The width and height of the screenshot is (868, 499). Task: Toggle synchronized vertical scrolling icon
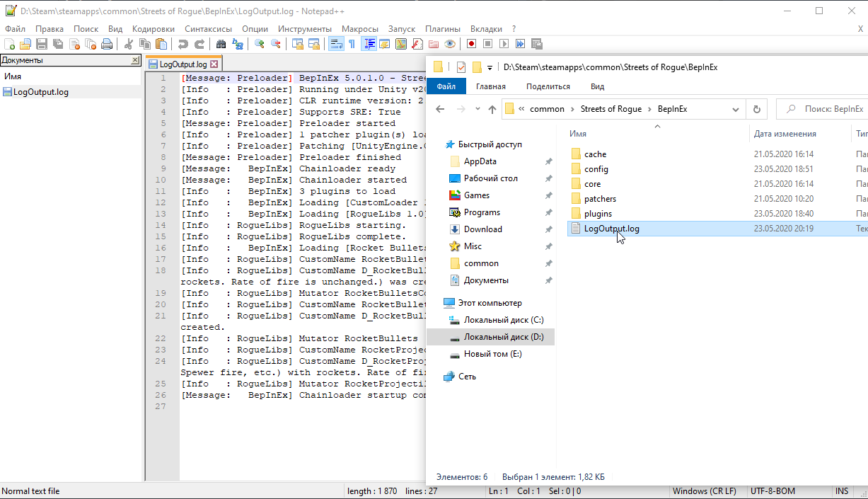click(297, 44)
